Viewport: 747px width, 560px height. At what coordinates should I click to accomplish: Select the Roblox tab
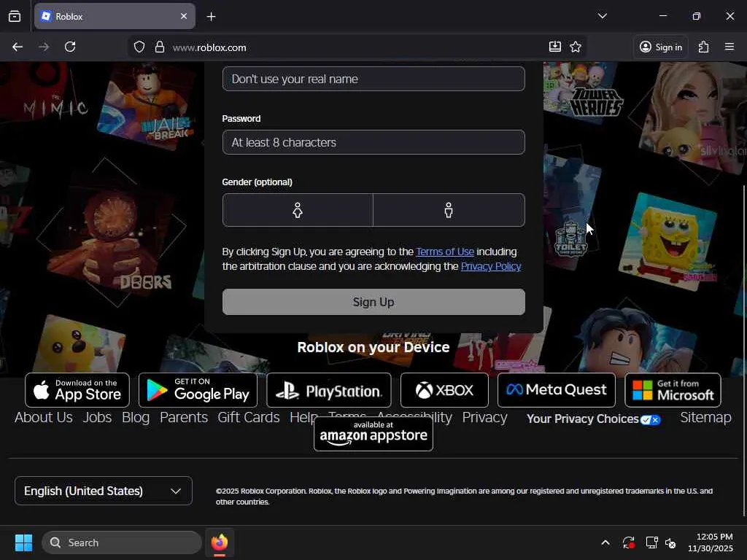[x=115, y=16]
